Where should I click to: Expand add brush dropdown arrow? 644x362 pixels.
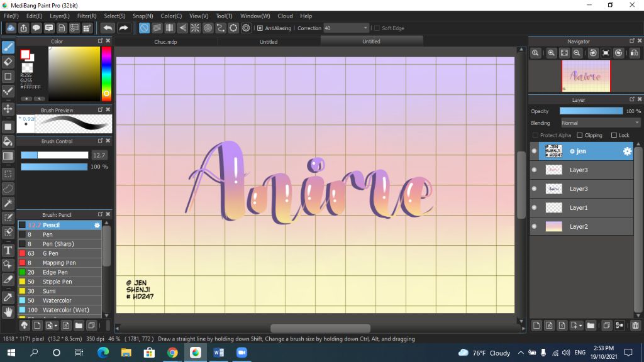pyautogui.click(x=56, y=326)
